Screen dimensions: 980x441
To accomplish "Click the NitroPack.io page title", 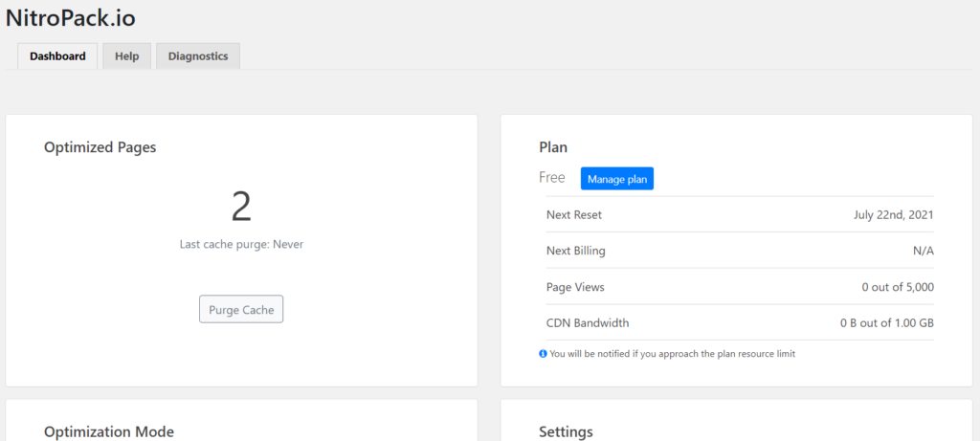I will 71,18.
